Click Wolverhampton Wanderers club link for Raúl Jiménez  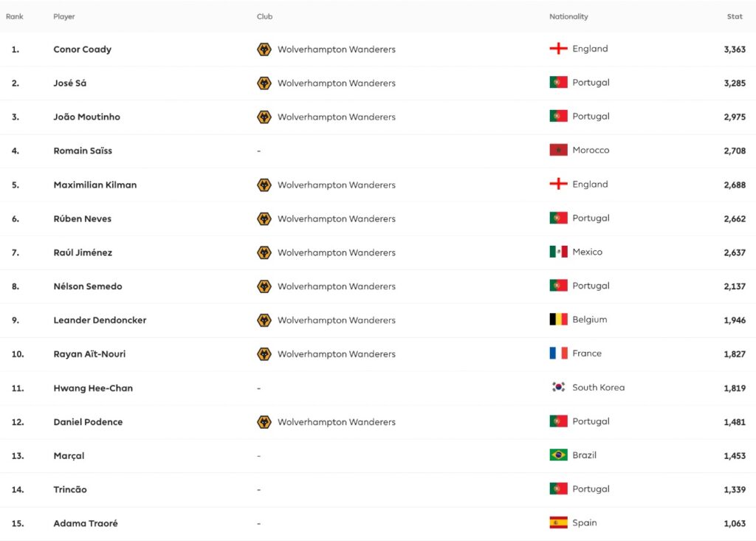click(337, 252)
